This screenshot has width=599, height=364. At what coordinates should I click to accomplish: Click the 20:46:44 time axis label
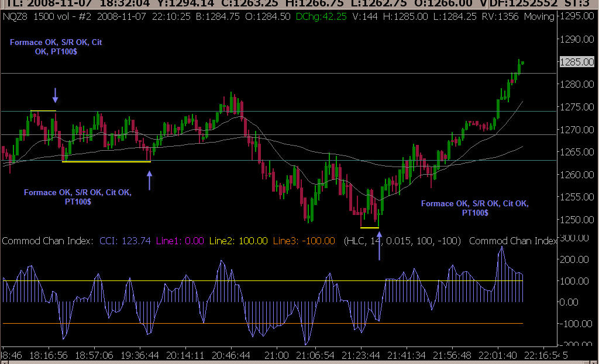(x=230, y=356)
